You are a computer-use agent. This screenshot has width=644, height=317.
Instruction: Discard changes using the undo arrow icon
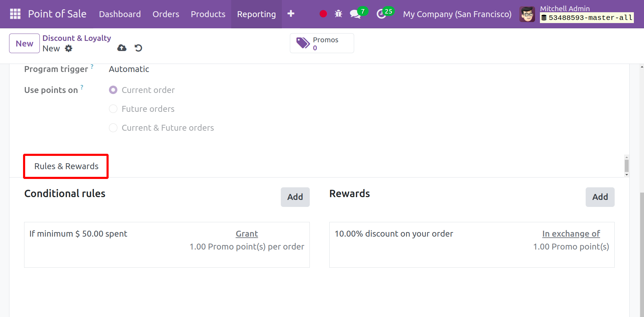(x=138, y=48)
